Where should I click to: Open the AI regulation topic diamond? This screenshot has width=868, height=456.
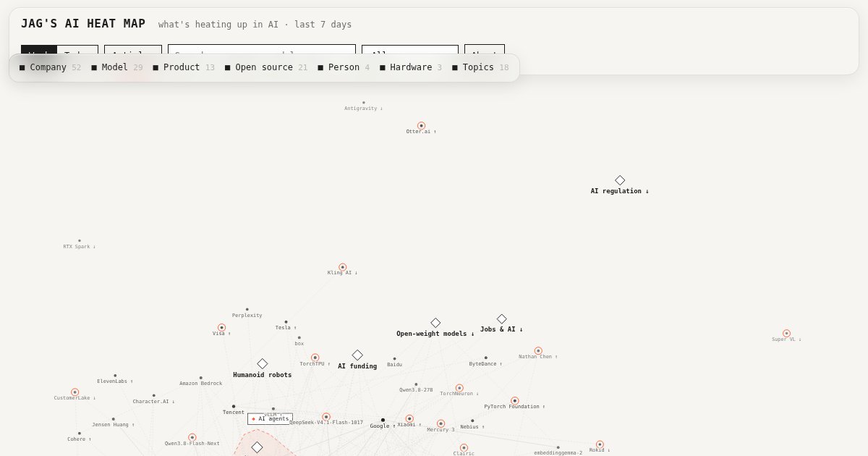click(620, 180)
